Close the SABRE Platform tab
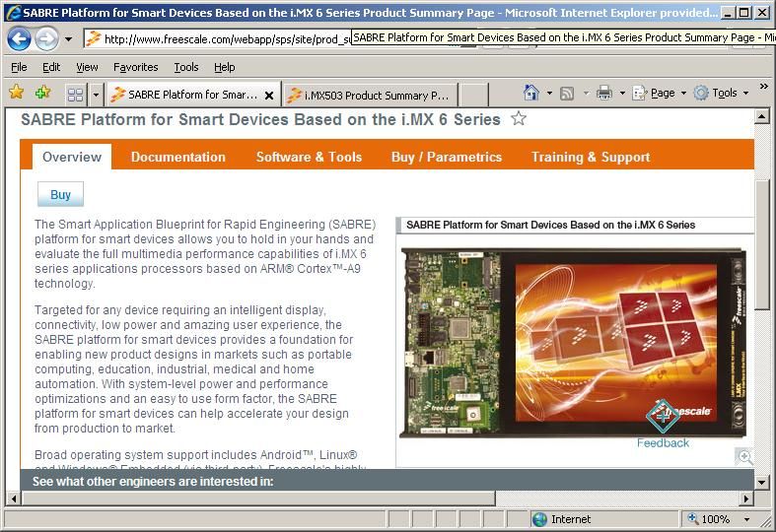The image size is (776, 532). [x=269, y=96]
